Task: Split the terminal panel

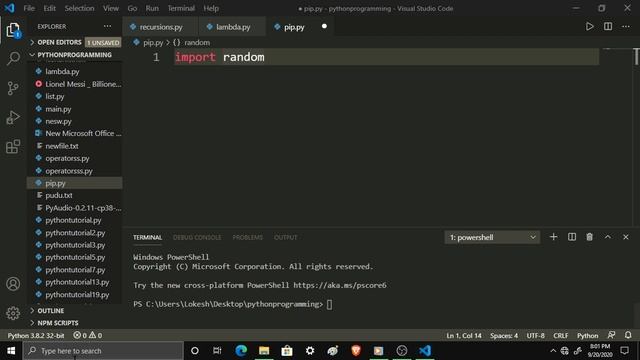Action: tap(572, 237)
